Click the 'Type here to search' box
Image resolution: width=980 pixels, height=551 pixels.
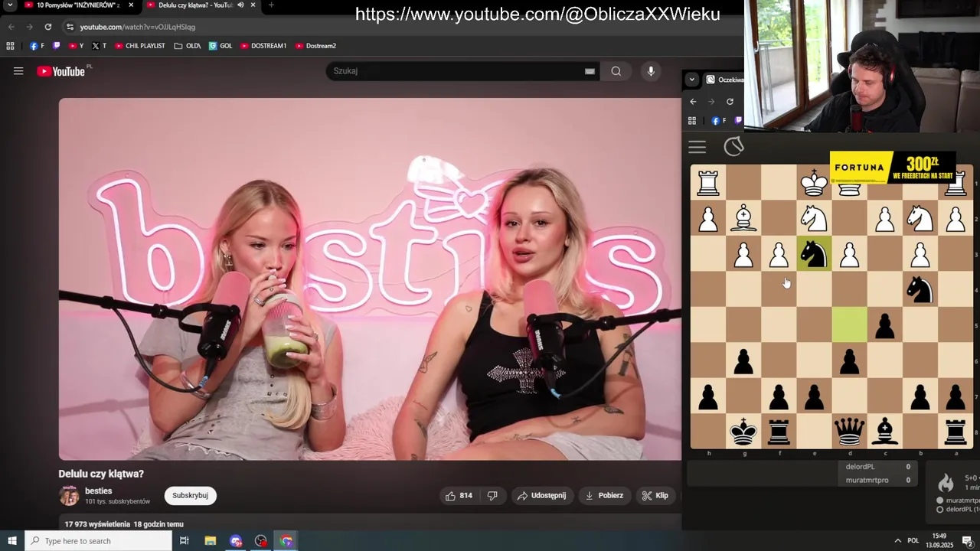pos(98,541)
